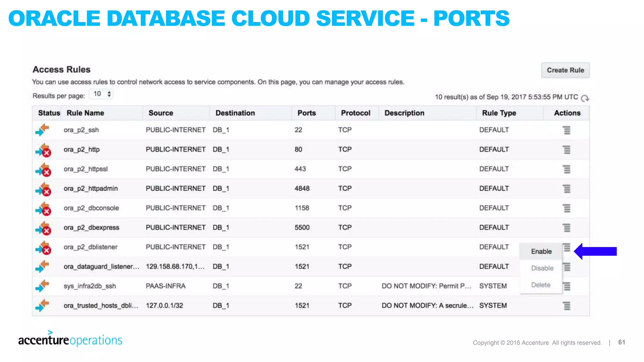
Task: Sort by the Rule Type column header
Action: point(499,113)
